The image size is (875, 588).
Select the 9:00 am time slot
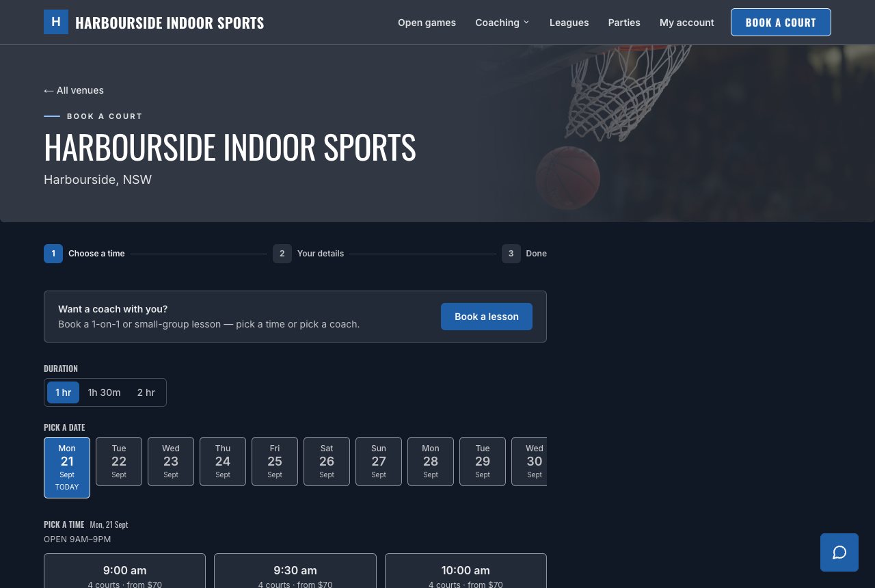[x=124, y=571]
